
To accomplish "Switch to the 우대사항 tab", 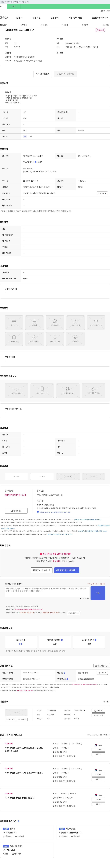I will [x=44, y=25].
